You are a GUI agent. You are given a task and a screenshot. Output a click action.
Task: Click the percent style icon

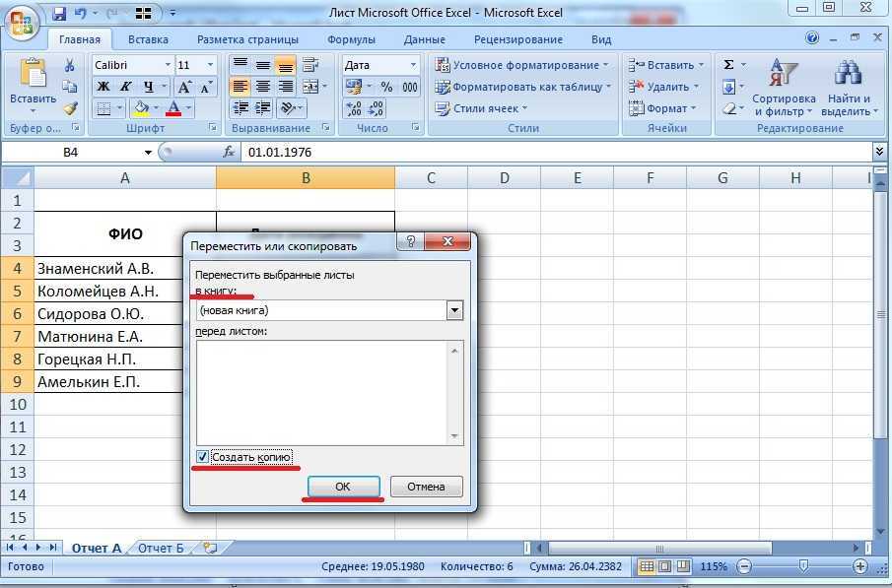coord(386,87)
